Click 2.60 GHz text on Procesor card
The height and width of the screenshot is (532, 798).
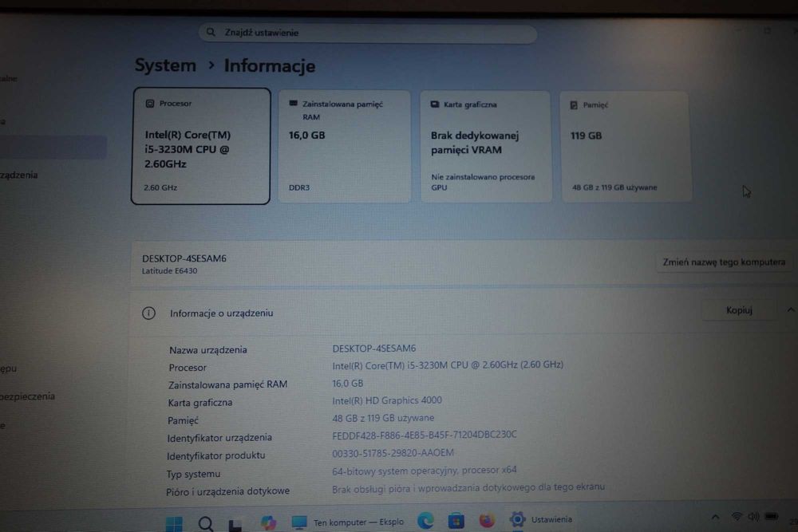(x=160, y=187)
